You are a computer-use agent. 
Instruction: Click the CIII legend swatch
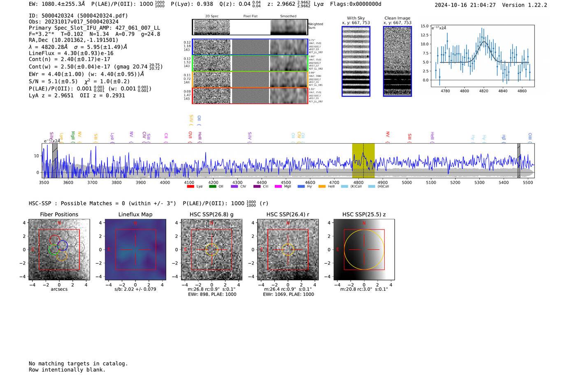point(257,186)
